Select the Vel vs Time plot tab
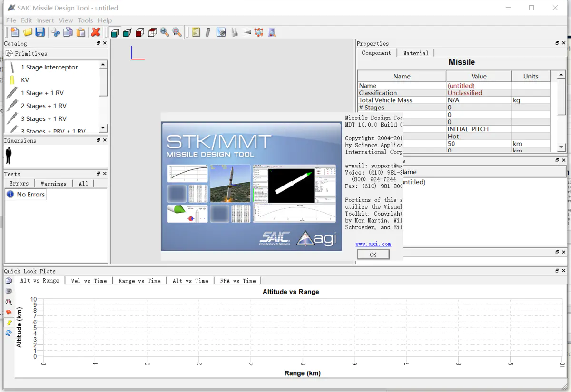The image size is (571, 392). click(89, 281)
